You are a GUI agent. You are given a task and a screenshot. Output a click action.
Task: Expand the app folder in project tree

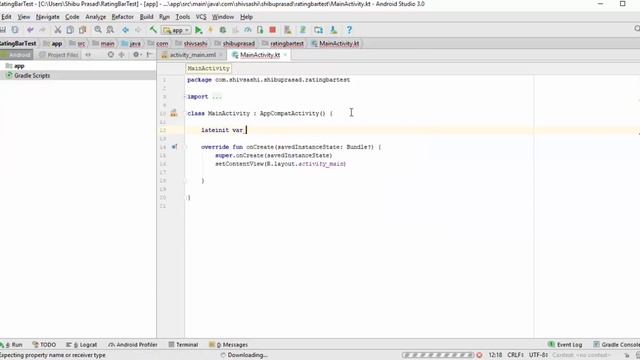click(x=15, y=66)
